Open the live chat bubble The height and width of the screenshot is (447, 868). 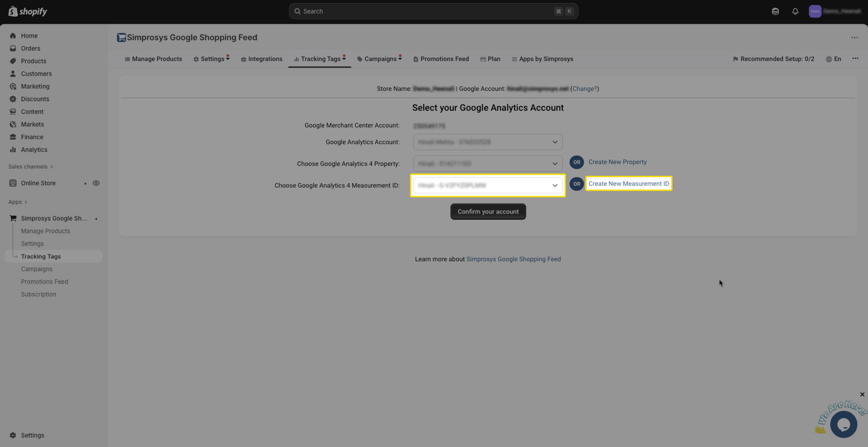(x=843, y=424)
